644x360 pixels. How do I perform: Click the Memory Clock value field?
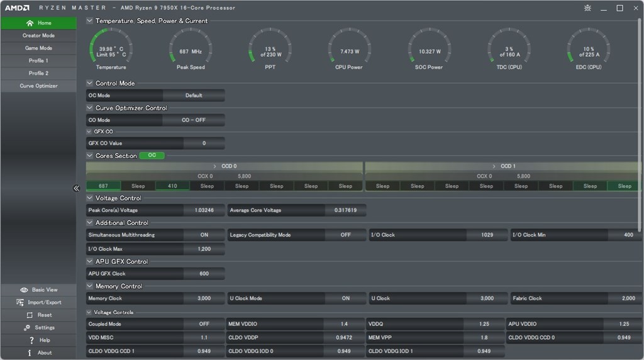[x=204, y=298]
